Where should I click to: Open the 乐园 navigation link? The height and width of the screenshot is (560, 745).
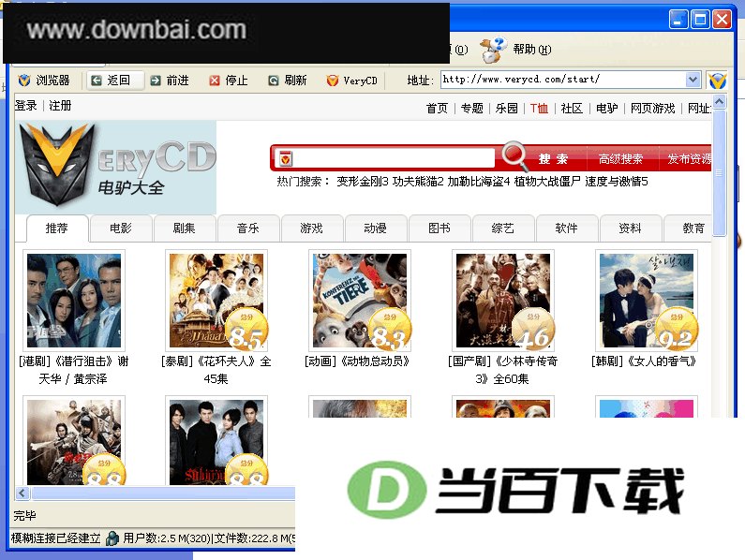coord(506,109)
